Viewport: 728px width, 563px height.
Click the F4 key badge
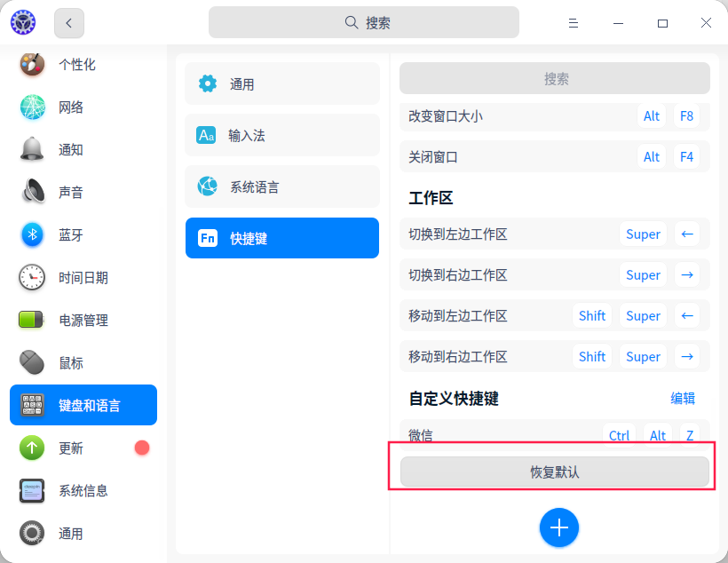[x=686, y=157]
